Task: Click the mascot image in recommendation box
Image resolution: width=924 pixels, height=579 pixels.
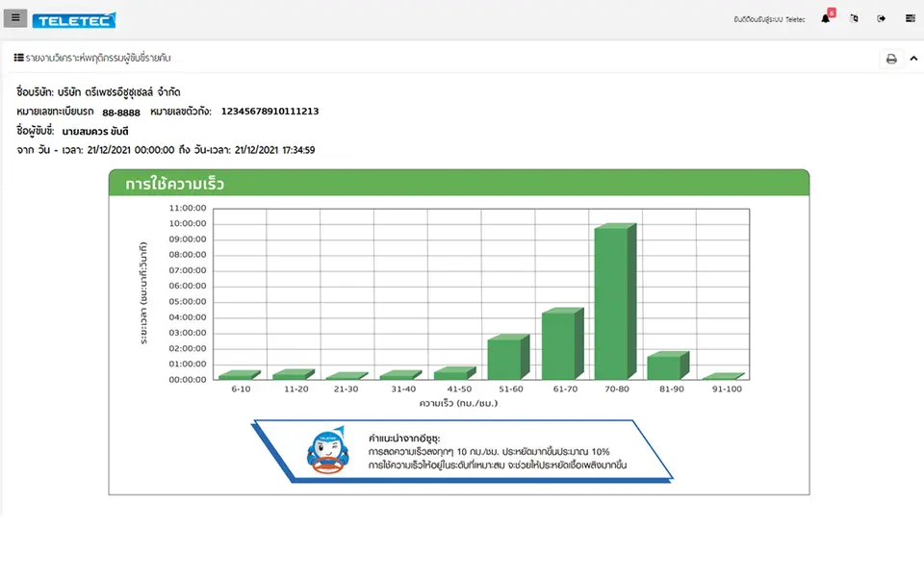Action: tap(327, 450)
